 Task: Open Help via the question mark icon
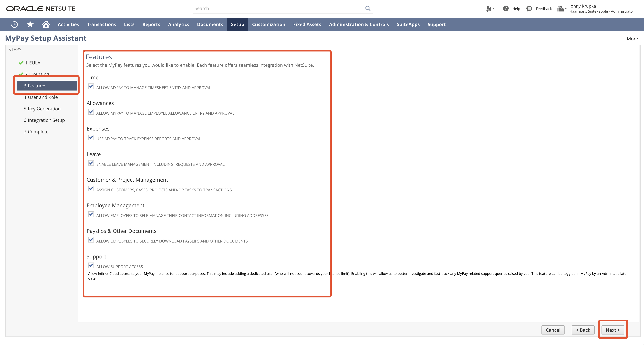click(506, 8)
